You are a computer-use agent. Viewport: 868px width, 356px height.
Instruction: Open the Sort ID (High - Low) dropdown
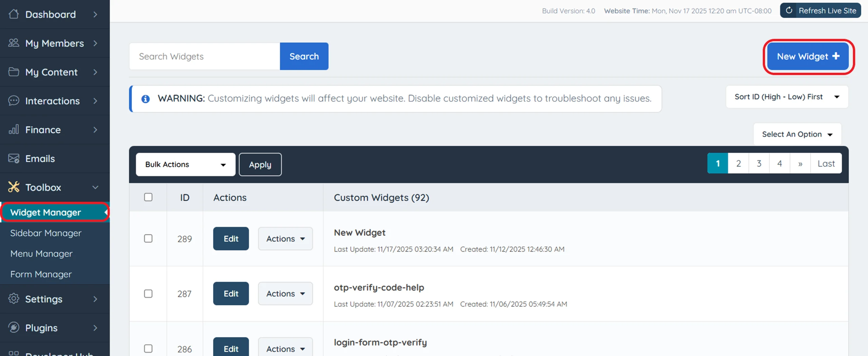pyautogui.click(x=787, y=97)
